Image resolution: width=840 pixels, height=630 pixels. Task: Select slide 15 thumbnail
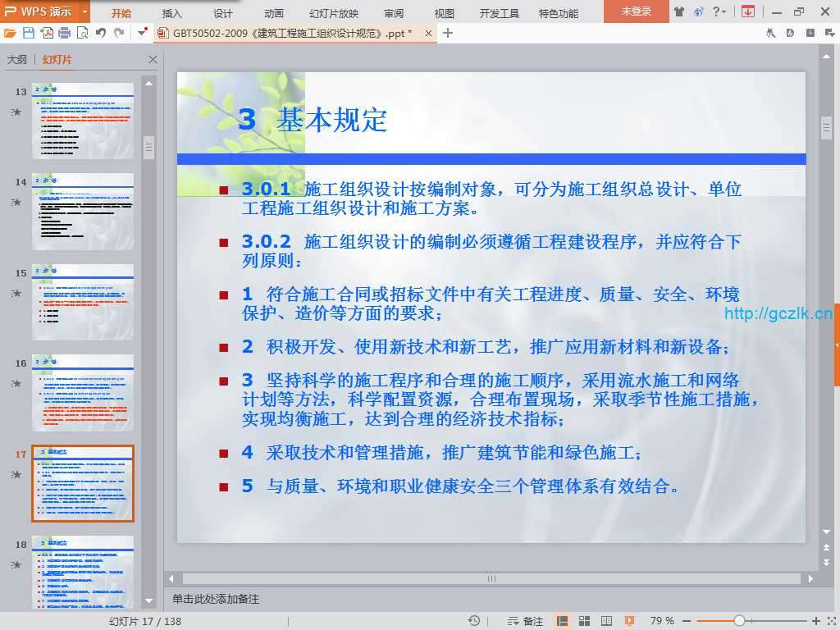(83, 302)
